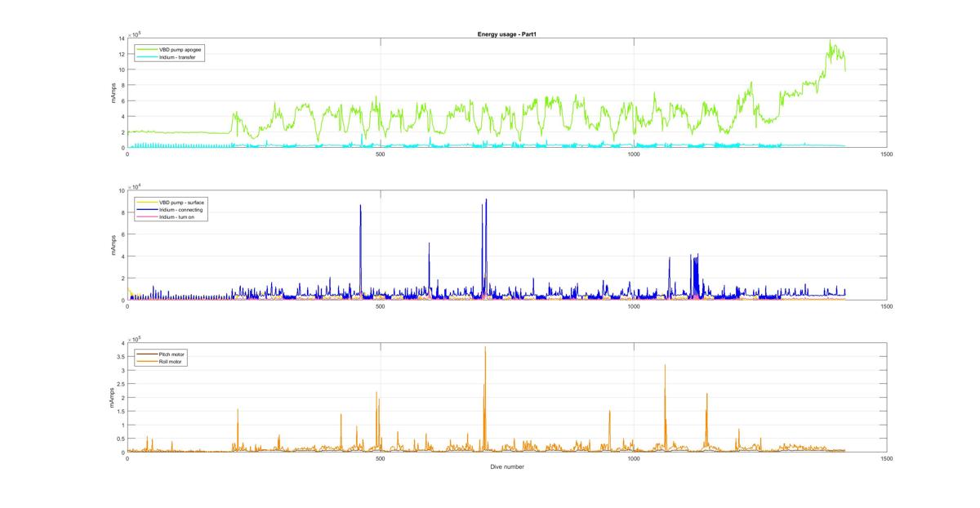The height and width of the screenshot is (508, 980).
Task: Click tick label '1500' under the bottom plot
Action: (x=887, y=459)
